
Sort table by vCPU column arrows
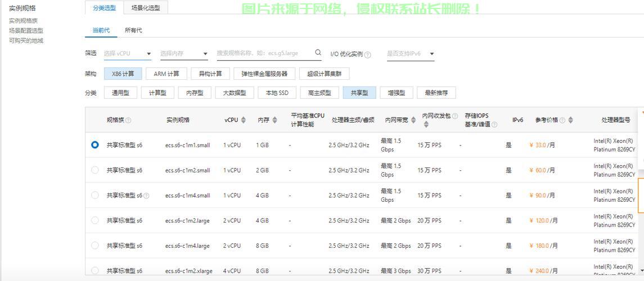pyautogui.click(x=244, y=120)
